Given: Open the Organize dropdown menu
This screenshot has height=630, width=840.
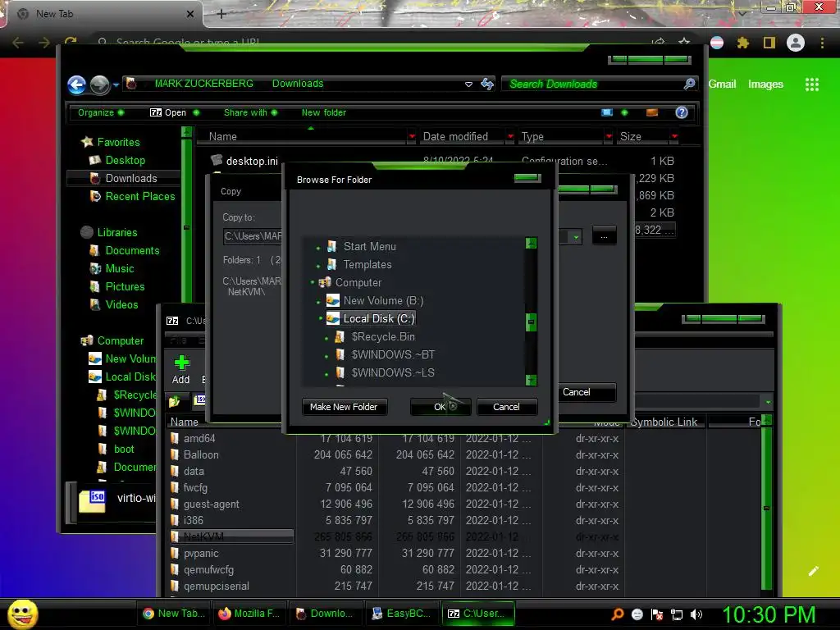Looking at the screenshot, I should click(x=101, y=112).
